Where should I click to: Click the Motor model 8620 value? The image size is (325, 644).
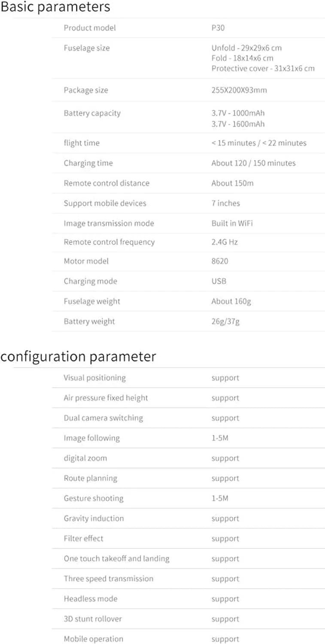(220, 261)
